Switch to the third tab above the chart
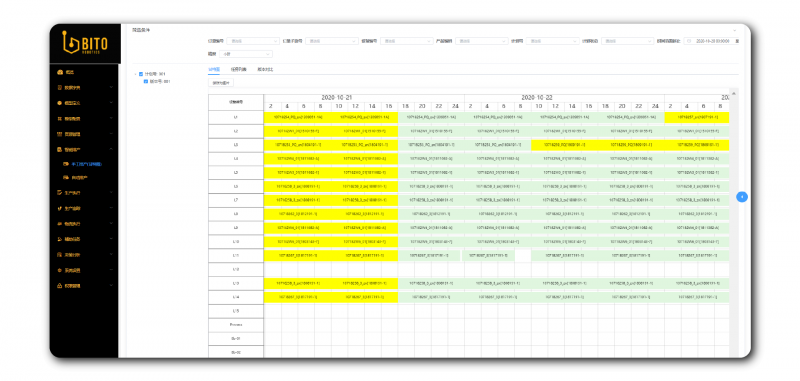 click(x=265, y=69)
